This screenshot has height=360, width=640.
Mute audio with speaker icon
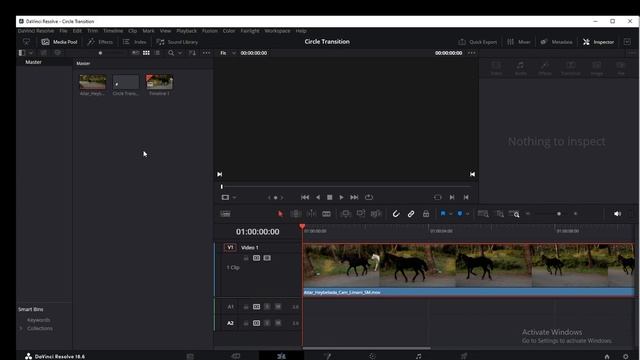pos(618,213)
